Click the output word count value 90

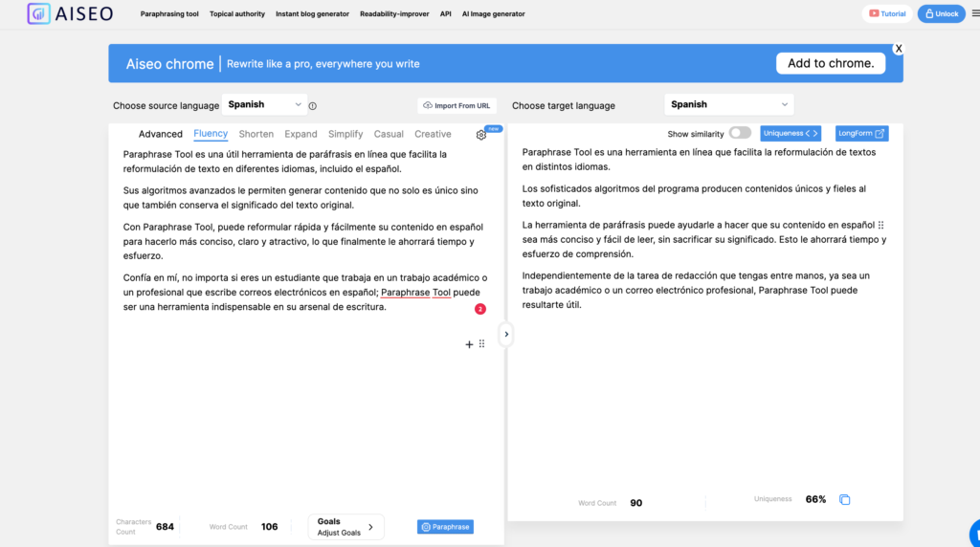635,503
